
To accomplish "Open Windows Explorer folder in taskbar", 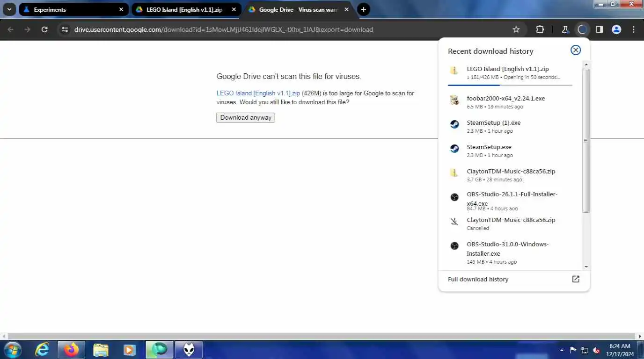I will tap(101, 350).
